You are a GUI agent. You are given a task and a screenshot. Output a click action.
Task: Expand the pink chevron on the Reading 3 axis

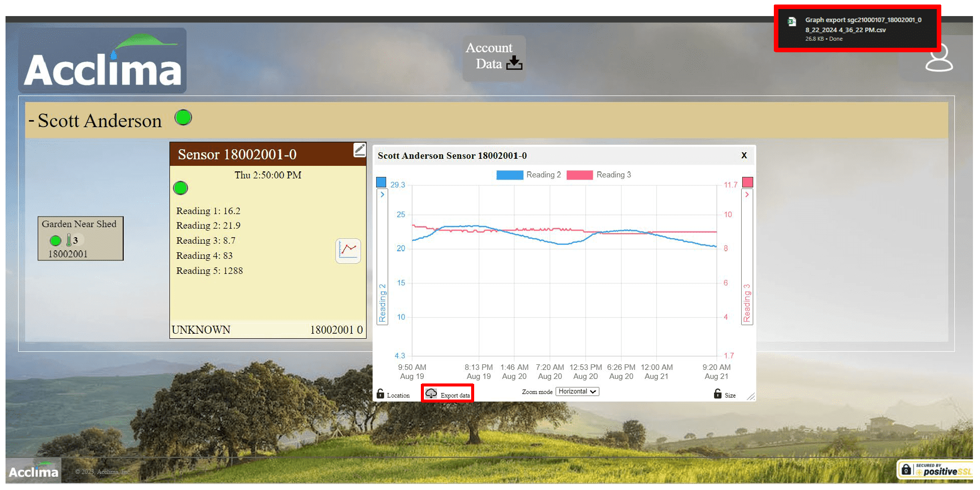[747, 194]
